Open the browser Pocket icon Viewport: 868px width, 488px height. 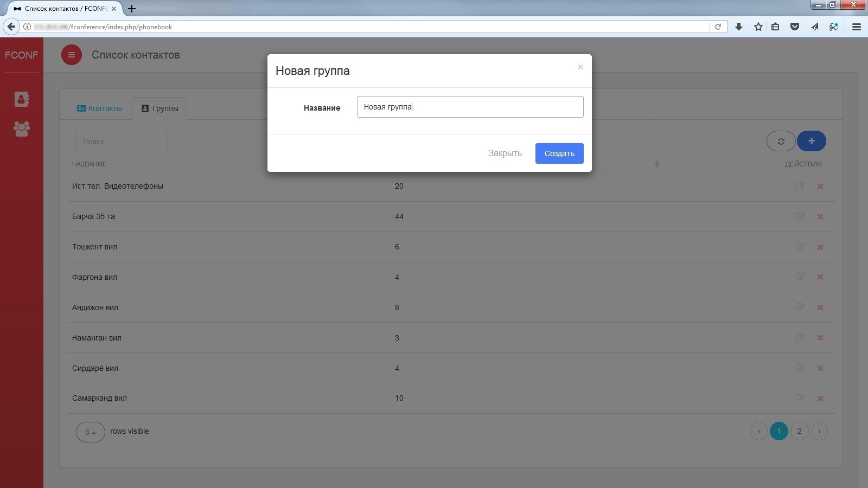tap(795, 27)
